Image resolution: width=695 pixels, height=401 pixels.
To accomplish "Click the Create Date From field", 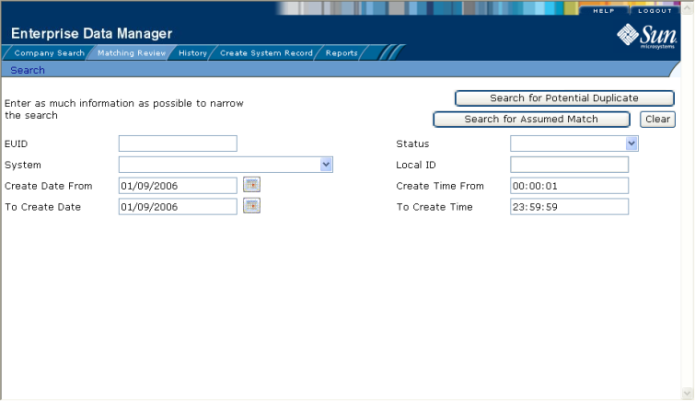I will click(178, 186).
